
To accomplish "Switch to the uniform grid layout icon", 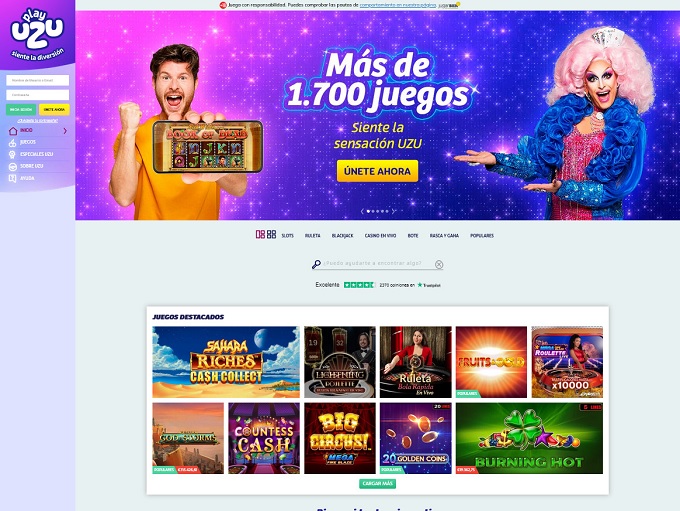I will 271,235.
